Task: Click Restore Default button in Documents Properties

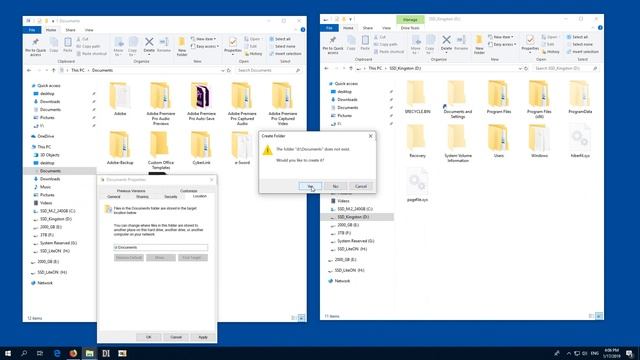Action: (x=129, y=258)
